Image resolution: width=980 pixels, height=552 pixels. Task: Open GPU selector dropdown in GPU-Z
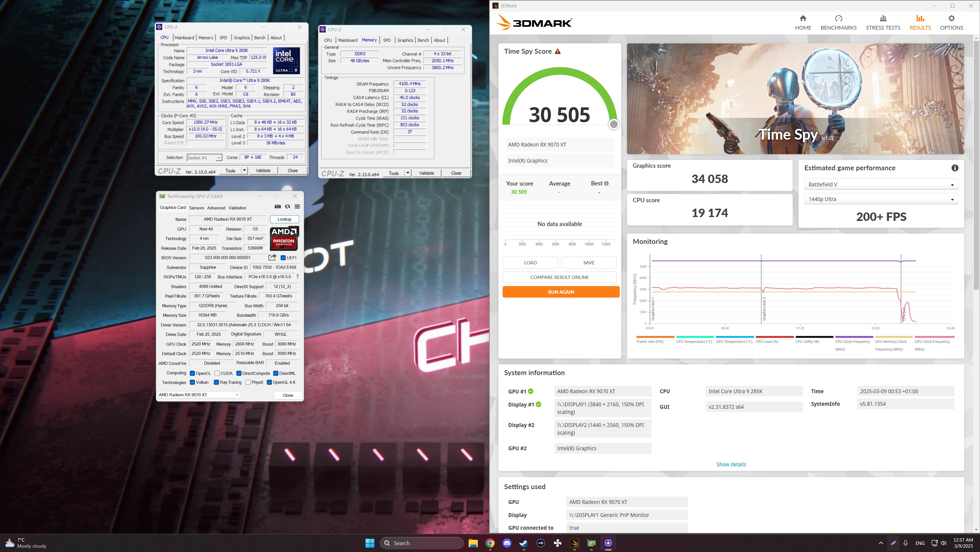[199, 395]
